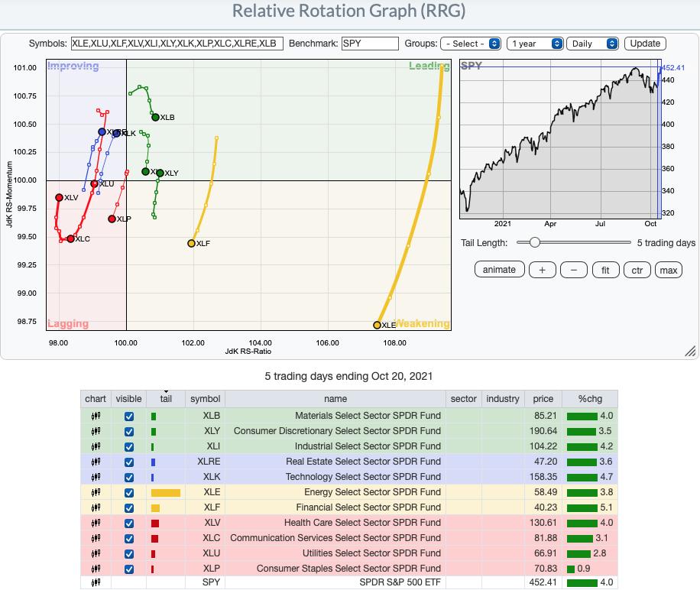
Task: Open the chart icon in the XLB row
Action: 96,416
